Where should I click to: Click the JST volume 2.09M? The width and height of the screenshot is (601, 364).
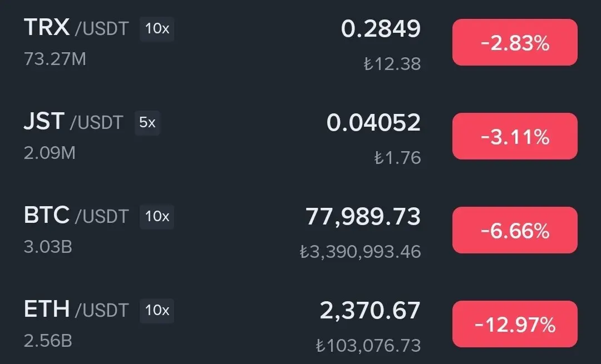50,153
